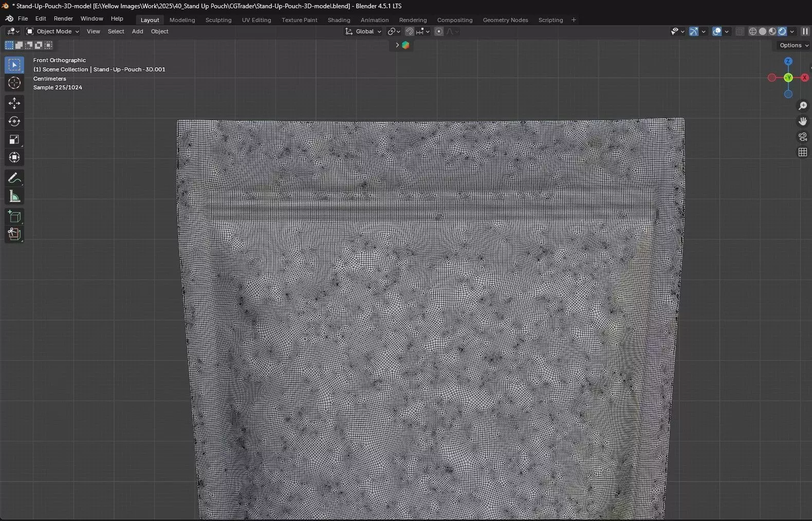Toggle snapping magnet on or off
Viewport: 812px width, 521px height.
pos(409,31)
